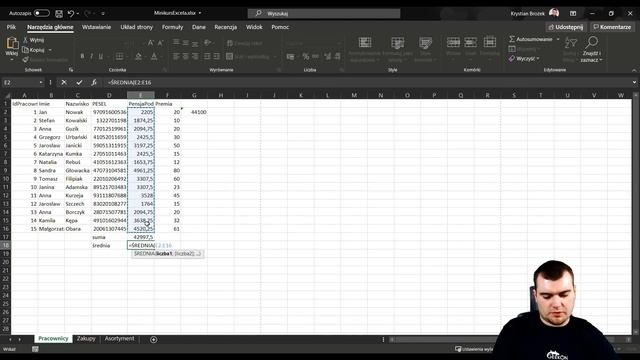Confirm formula with checkmark button

pos(79,82)
